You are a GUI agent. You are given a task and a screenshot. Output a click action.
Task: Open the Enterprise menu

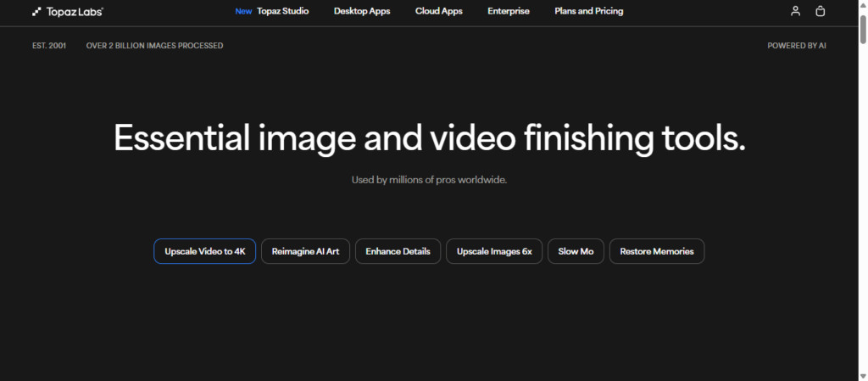point(509,12)
